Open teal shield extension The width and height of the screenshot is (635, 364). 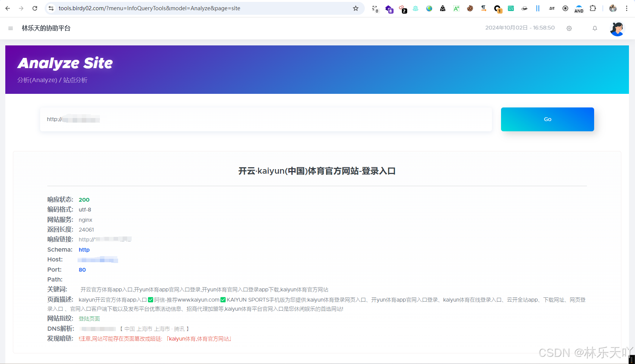416,8
